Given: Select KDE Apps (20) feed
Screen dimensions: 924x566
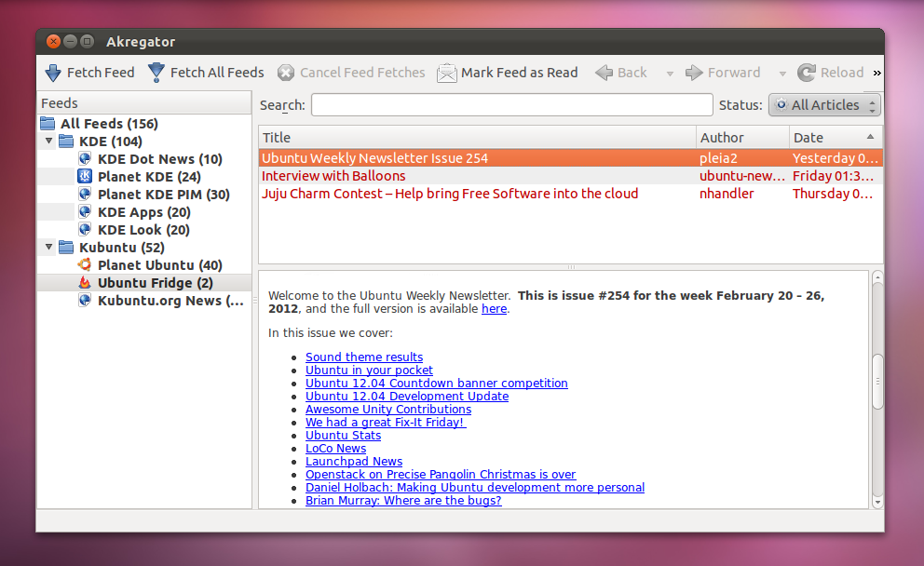Looking at the screenshot, I should pyautogui.click(x=143, y=212).
